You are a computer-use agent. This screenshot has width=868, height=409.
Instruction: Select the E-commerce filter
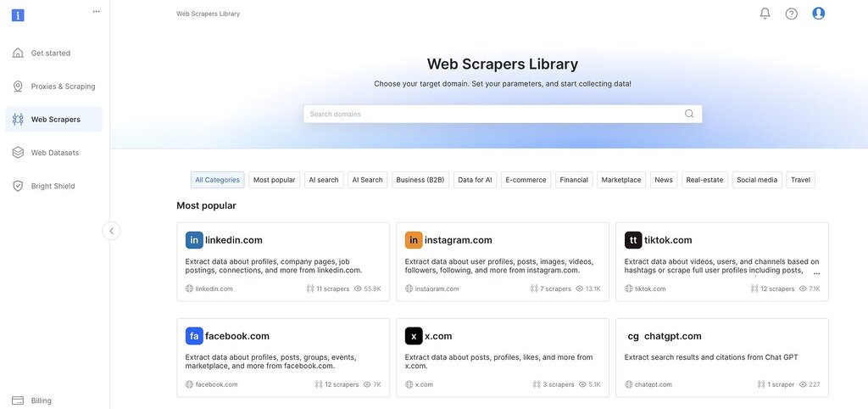point(526,180)
